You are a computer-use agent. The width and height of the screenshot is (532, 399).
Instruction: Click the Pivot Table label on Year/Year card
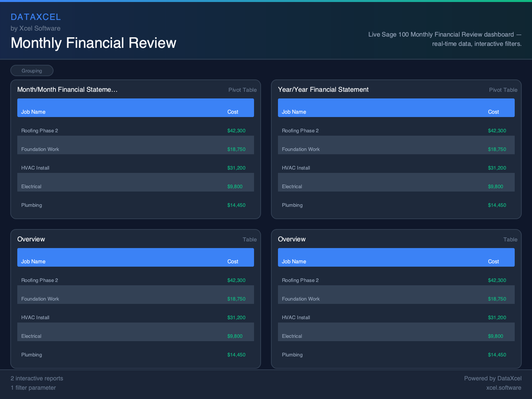[503, 89]
